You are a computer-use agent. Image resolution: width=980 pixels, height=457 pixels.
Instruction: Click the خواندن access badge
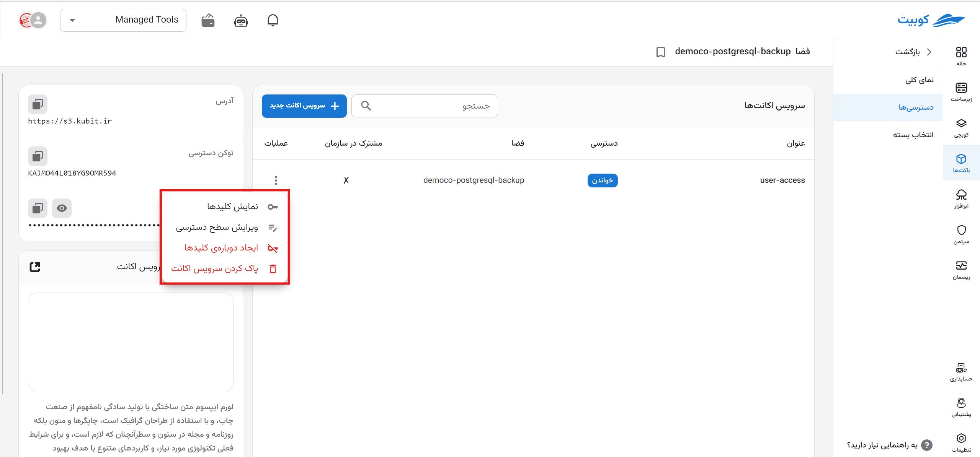coord(603,181)
